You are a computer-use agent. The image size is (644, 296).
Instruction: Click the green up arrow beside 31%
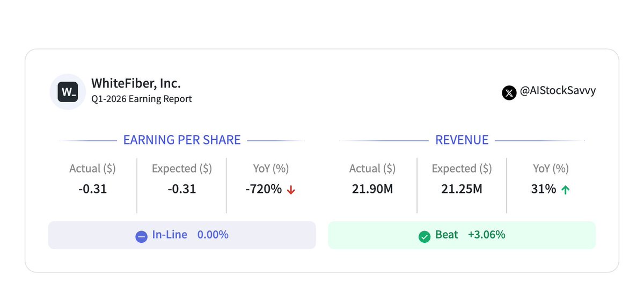tap(565, 189)
